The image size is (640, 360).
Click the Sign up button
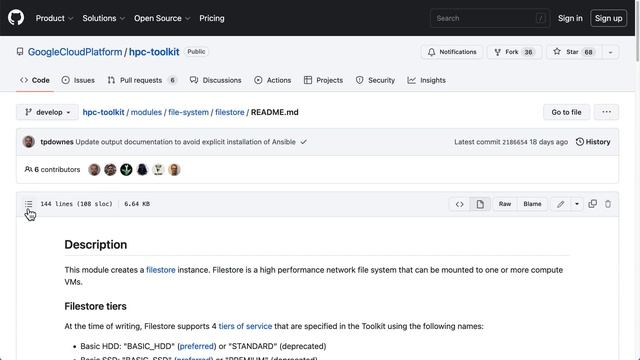pos(609,18)
